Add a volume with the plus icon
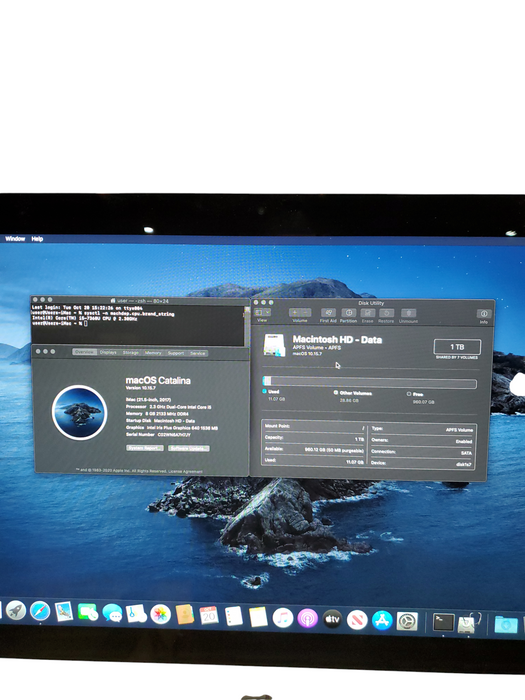This screenshot has width=525, height=700. (x=295, y=312)
